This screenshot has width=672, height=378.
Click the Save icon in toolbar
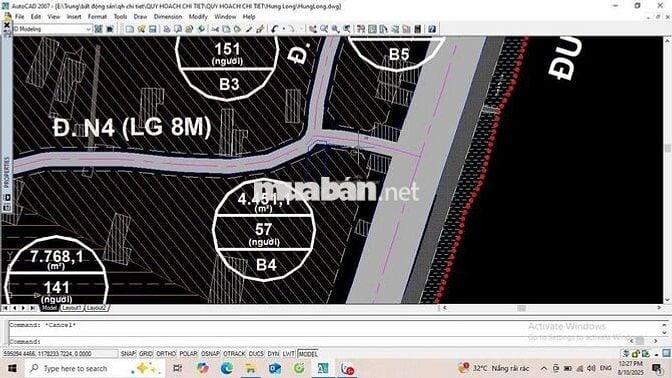pos(152,29)
